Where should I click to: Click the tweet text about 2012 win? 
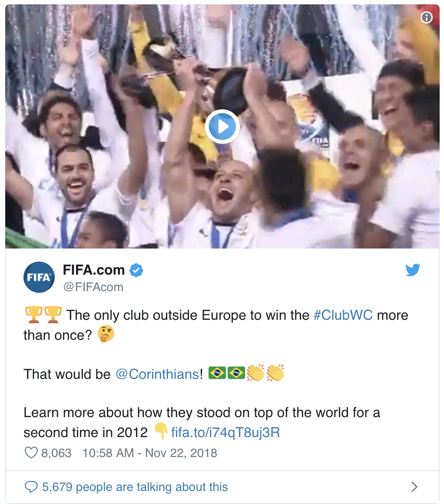[202, 422]
